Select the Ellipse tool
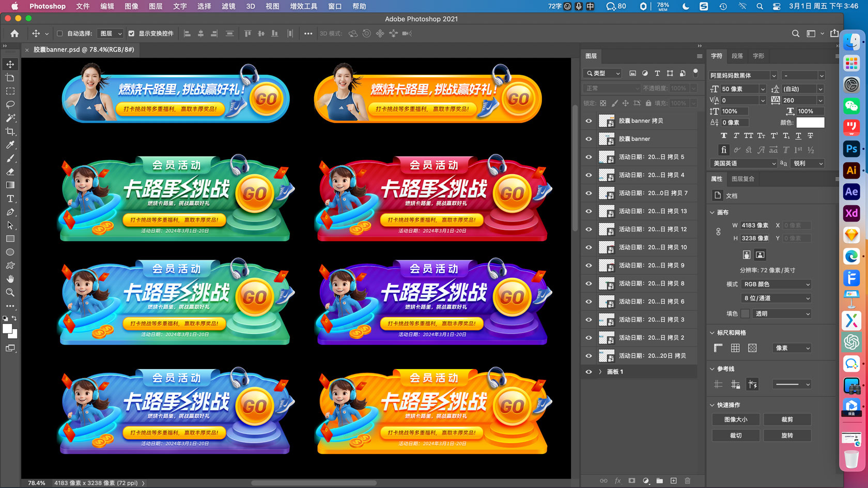The image size is (868, 488). 10,252
